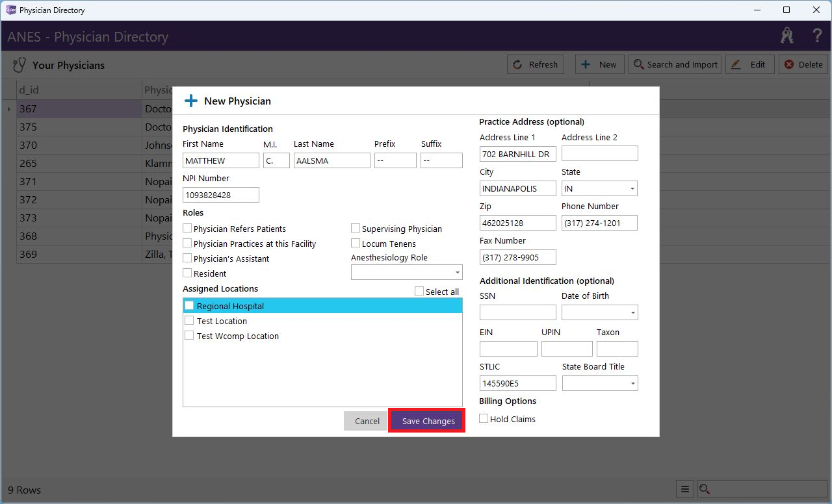Click the SSN input field

tap(518, 312)
